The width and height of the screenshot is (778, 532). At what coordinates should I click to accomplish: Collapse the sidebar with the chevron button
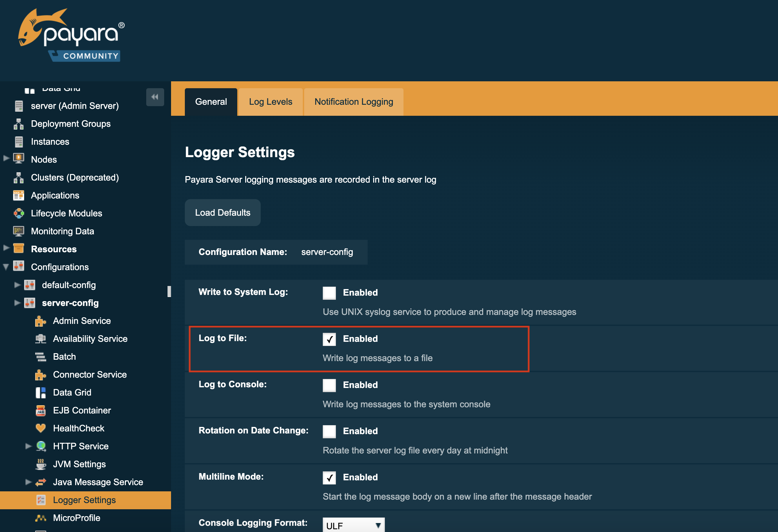[155, 97]
